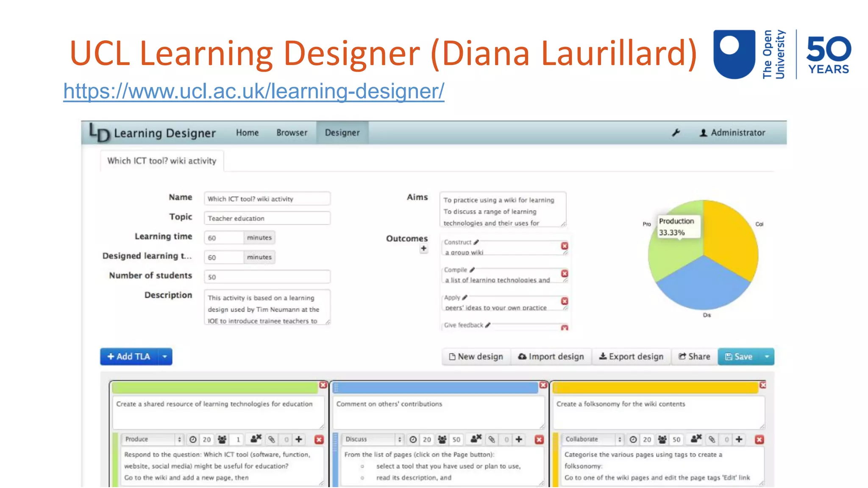Delete the Compile outcome
Screen dimensions: 868x488
565,274
